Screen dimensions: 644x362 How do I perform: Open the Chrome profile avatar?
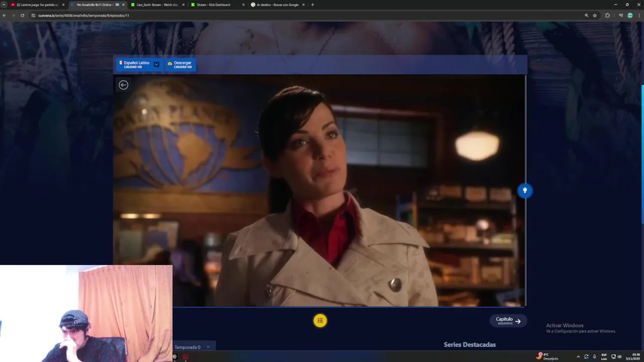[x=630, y=16]
